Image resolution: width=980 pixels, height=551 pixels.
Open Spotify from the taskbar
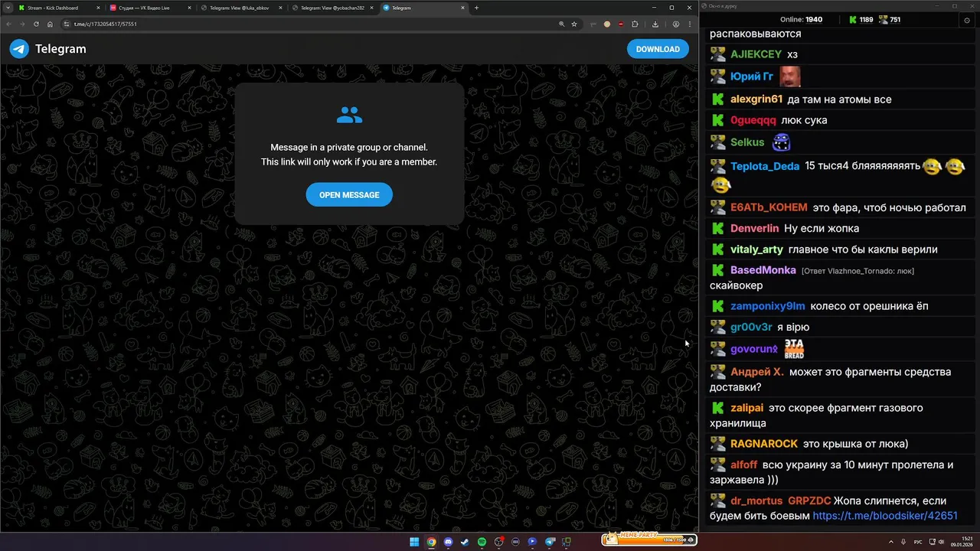click(x=482, y=542)
